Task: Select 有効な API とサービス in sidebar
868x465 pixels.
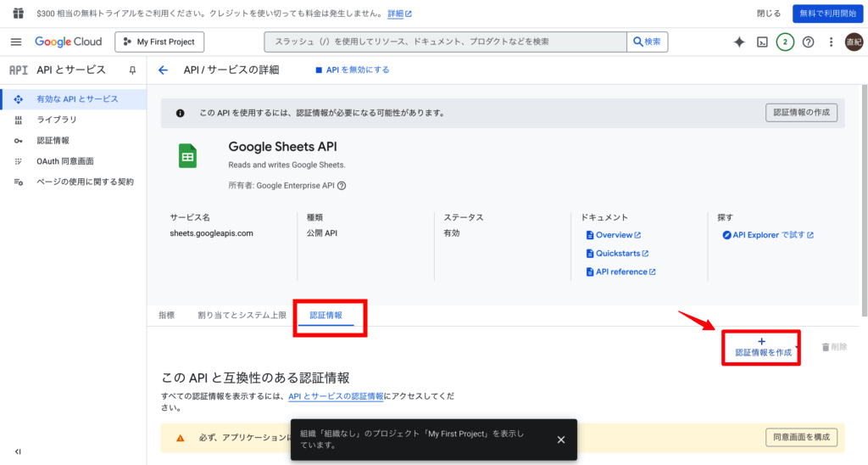Action: [73, 99]
